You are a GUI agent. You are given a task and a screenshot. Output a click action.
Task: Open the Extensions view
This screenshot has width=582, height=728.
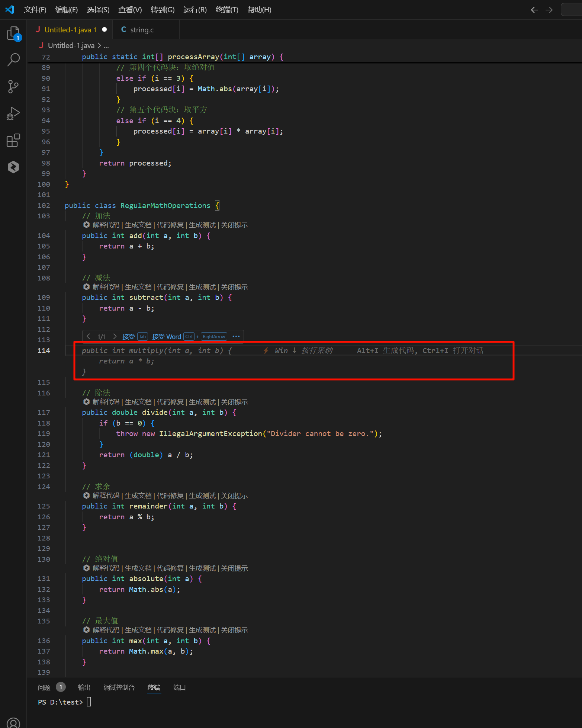[13, 140]
